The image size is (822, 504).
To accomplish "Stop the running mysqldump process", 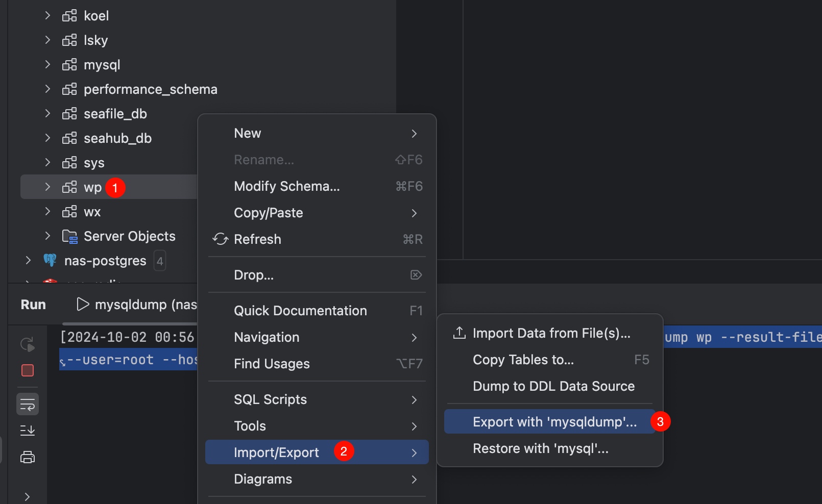I will click(28, 370).
